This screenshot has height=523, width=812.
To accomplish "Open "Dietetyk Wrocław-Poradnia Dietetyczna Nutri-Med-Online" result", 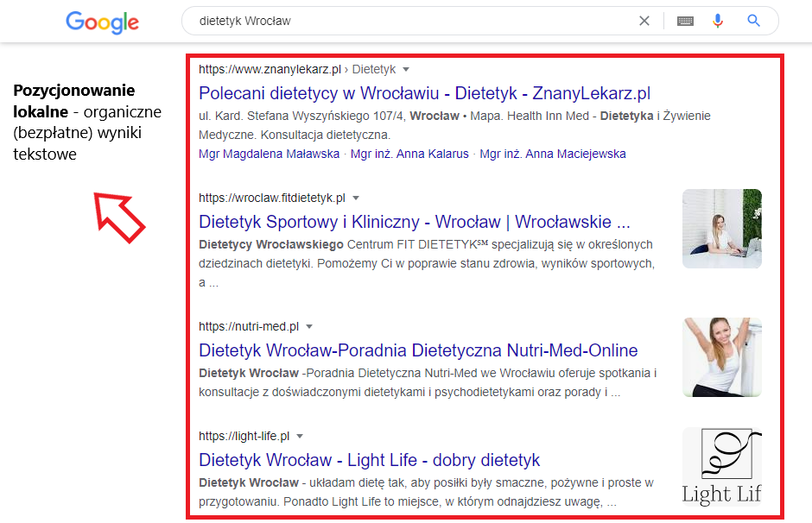I will (418, 350).
